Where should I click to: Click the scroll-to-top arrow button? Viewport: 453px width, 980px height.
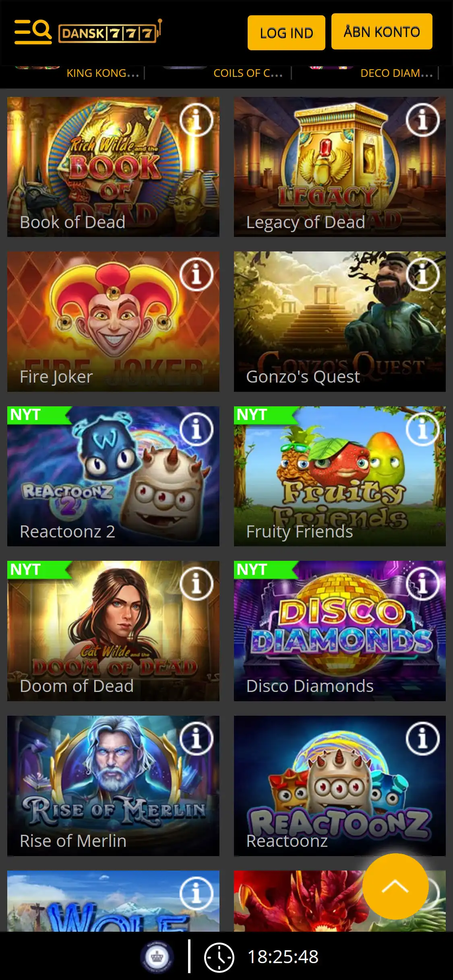[395, 886]
